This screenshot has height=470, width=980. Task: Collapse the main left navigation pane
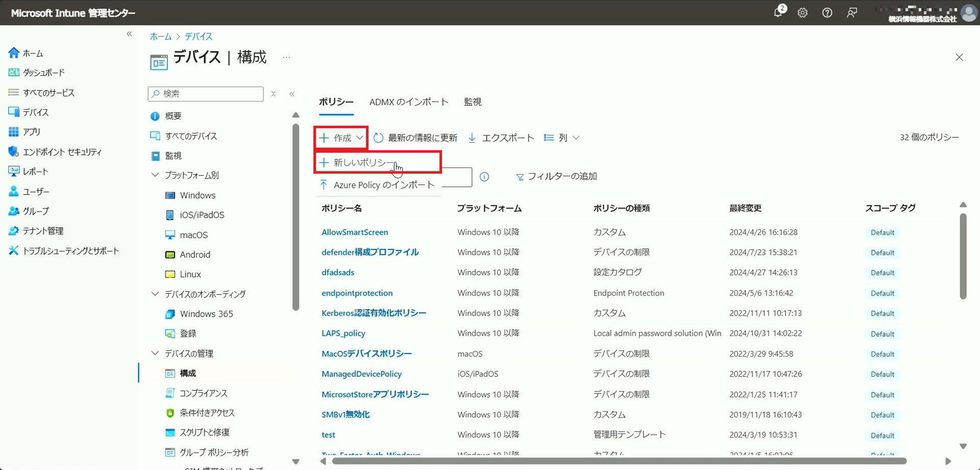tap(129, 34)
